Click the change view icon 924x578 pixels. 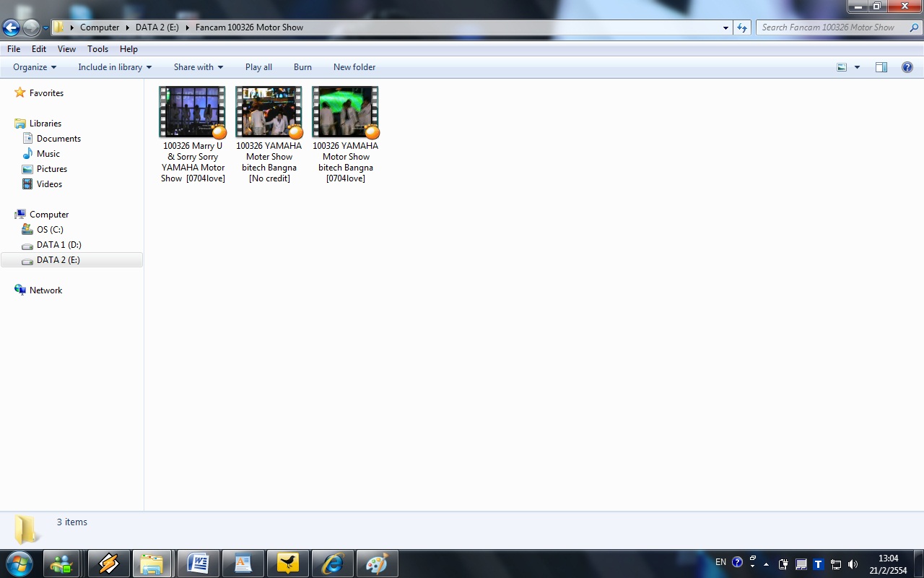[842, 67]
